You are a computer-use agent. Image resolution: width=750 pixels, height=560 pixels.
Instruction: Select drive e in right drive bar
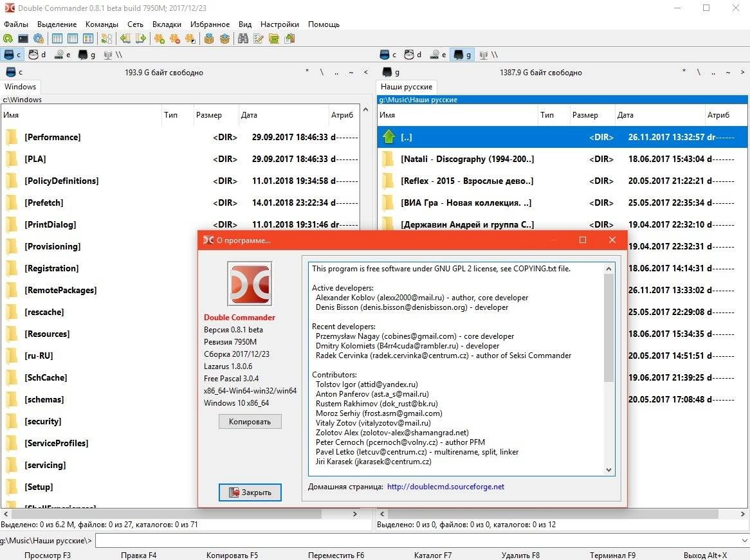(x=437, y=55)
